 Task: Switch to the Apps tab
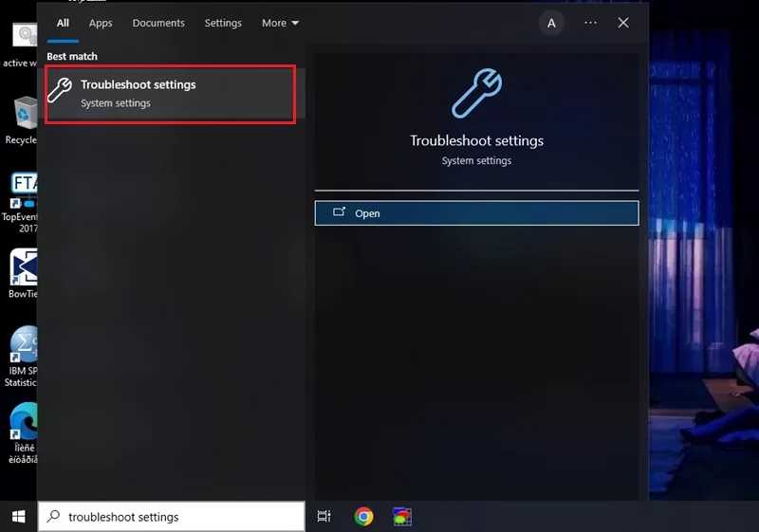(101, 23)
